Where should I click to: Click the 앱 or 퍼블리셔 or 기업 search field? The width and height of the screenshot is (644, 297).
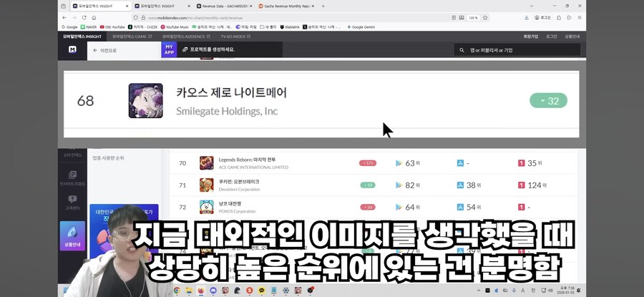[x=517, y=50]
